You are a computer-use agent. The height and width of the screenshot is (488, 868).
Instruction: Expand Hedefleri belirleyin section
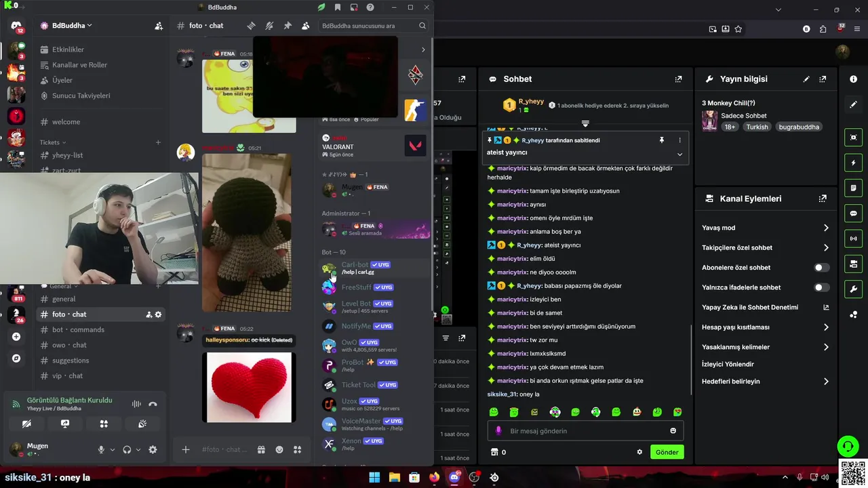[x=826, y=382]
